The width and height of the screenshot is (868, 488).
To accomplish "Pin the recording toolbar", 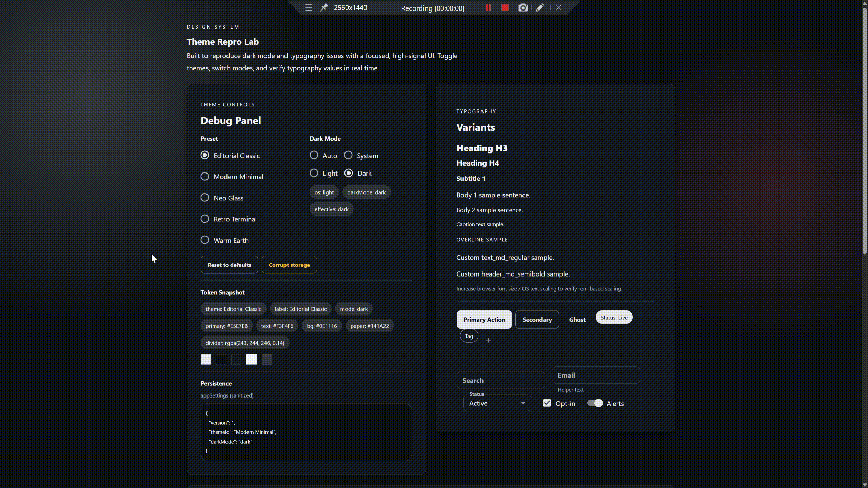I will pos(324,7).
